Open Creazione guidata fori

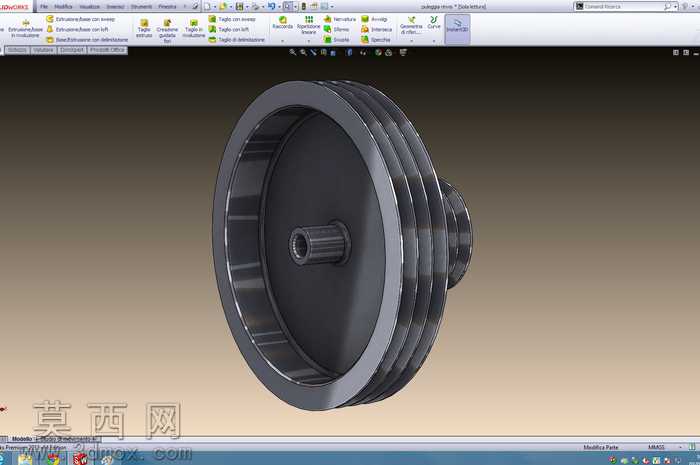(167, 30)
